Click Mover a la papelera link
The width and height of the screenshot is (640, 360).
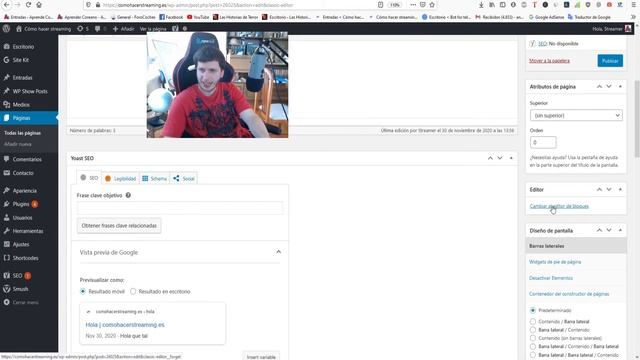point(549,60)
